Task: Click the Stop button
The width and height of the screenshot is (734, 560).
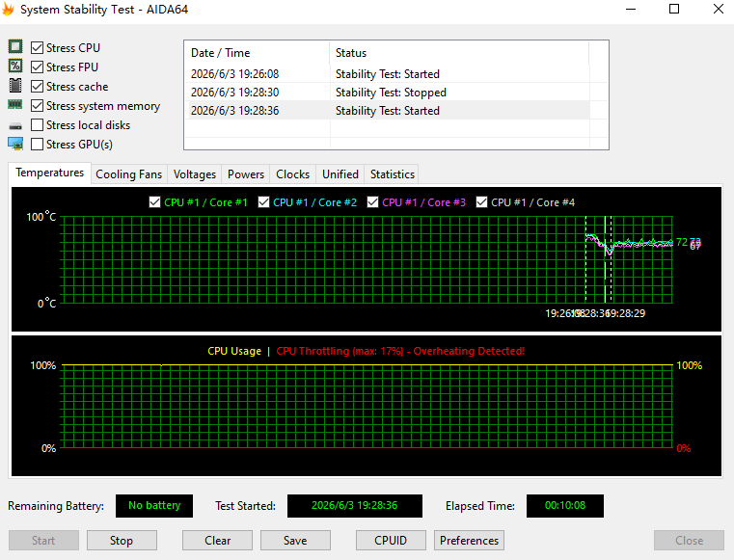Action: (122, 541)
